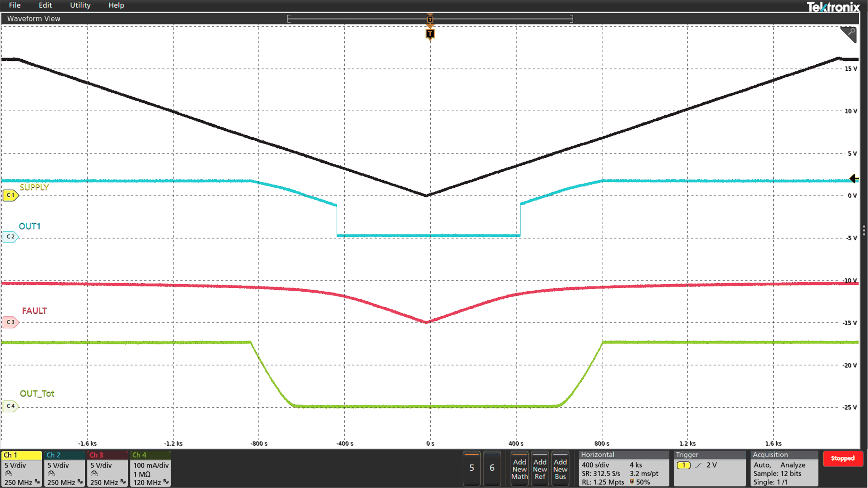
Task: Click the C4 OUT_Tot channel handle
Action: pos(10,406)
